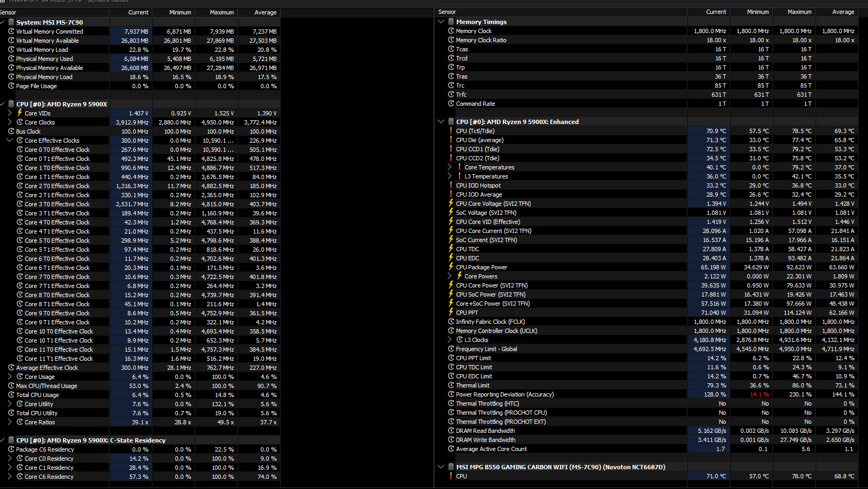Click the lightning icon next to CPU Package Power
Viewport: 868px width, 489px height.
[x=451, y=267]
